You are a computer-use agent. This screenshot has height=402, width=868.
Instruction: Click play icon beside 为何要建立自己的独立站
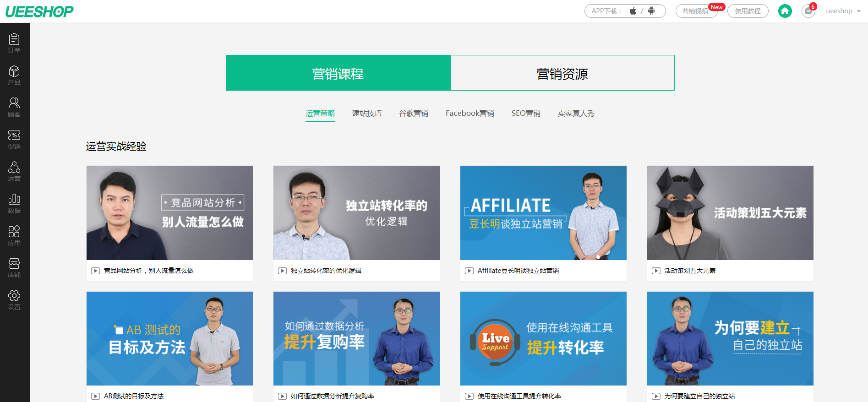(x=656, y=396)
